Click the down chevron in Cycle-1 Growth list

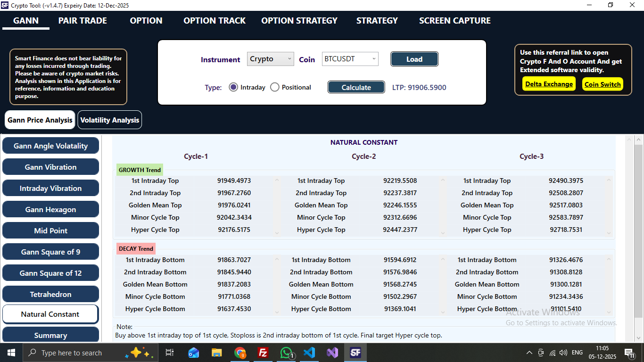(277, 232)
